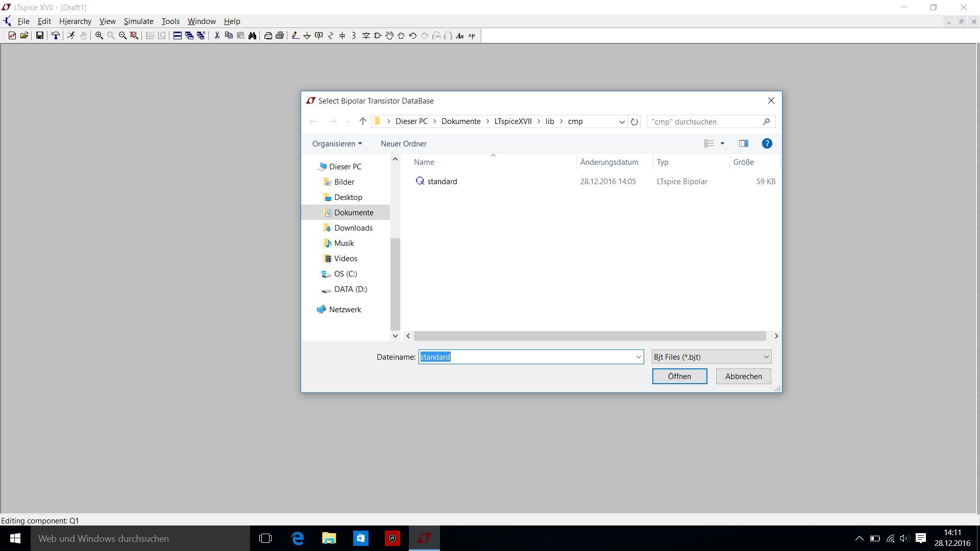Click the Cascade Windows toolbar icon
Screen dimensions: 980x551
point(189,36)
